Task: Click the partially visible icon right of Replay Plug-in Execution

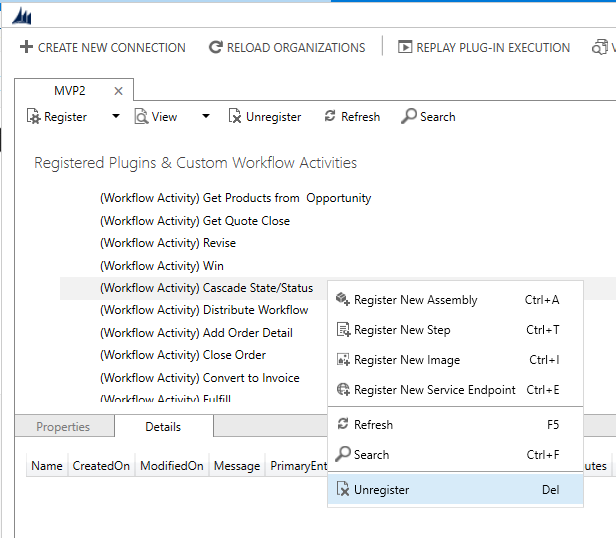Action: pyautogui.click(x=600, y=47)
